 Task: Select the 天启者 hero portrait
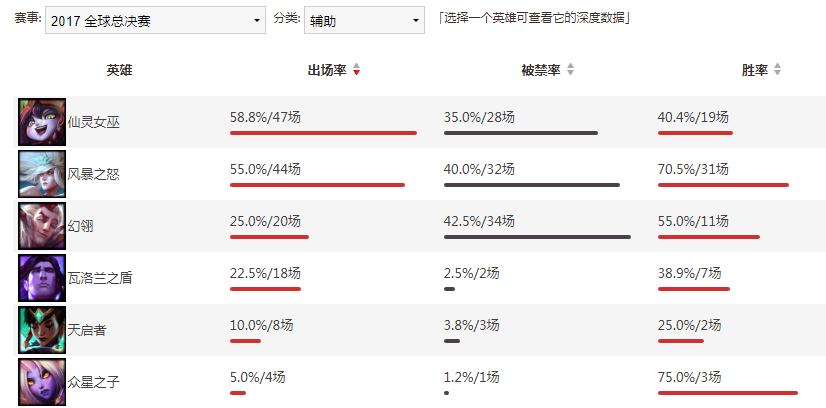coord(42,331)
